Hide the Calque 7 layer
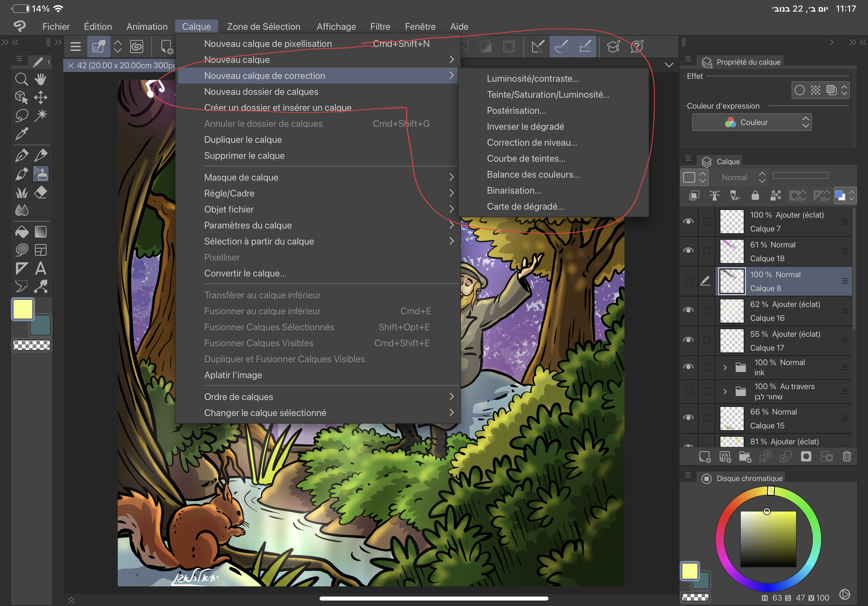The height and width of the screenshot is (606, 868). (x=688, y=221)
